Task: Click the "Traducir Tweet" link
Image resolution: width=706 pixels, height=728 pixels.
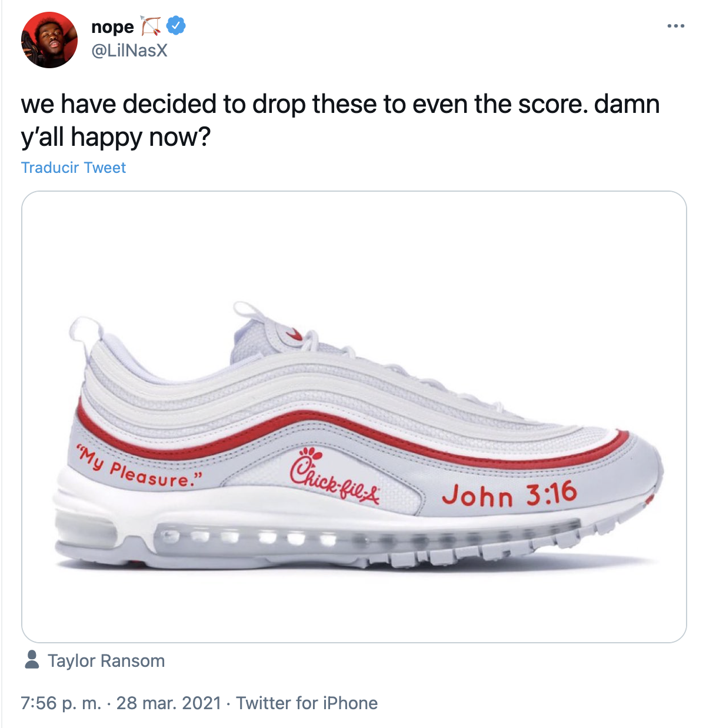Action: [74, 168]
